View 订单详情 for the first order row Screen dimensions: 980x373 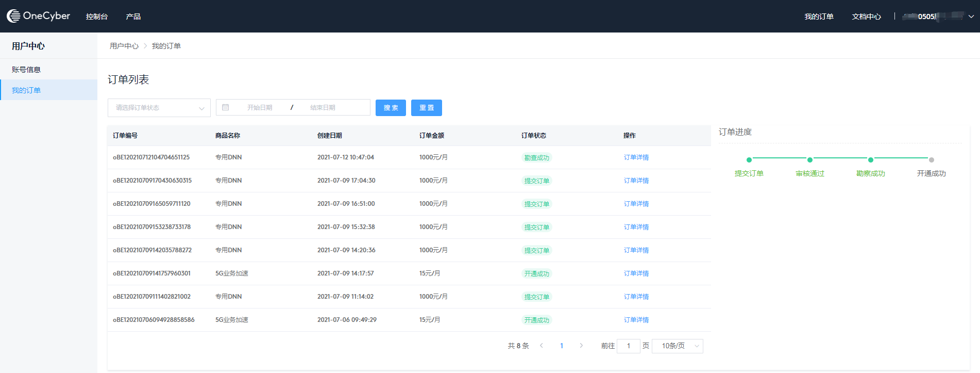(x=636, y=157)
